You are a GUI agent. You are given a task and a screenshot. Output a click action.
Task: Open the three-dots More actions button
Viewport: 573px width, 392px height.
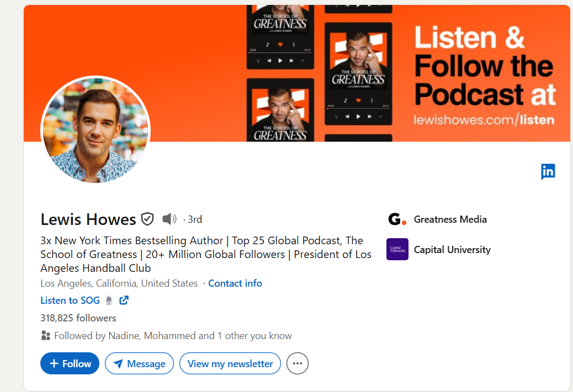click(298, 363)
